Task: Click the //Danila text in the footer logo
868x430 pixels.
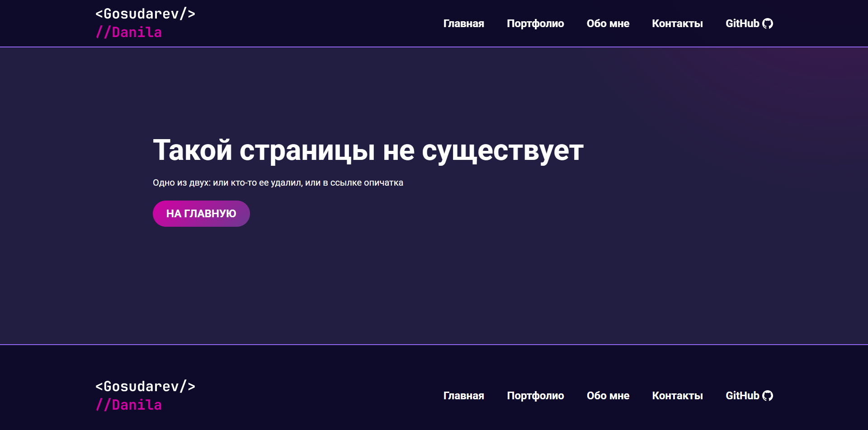Action: point(128,404)
